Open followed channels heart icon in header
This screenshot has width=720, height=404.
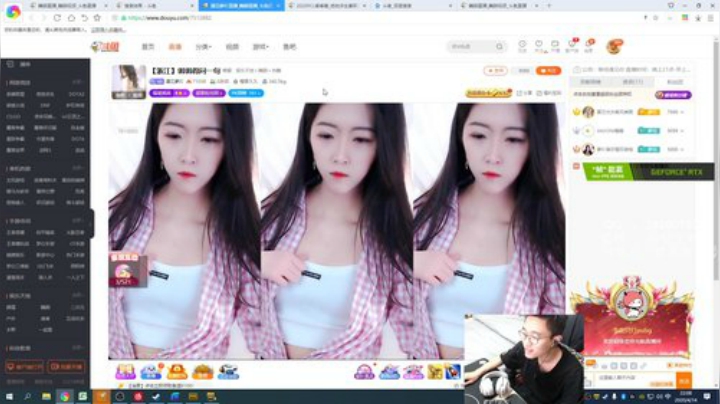(539, 45)
